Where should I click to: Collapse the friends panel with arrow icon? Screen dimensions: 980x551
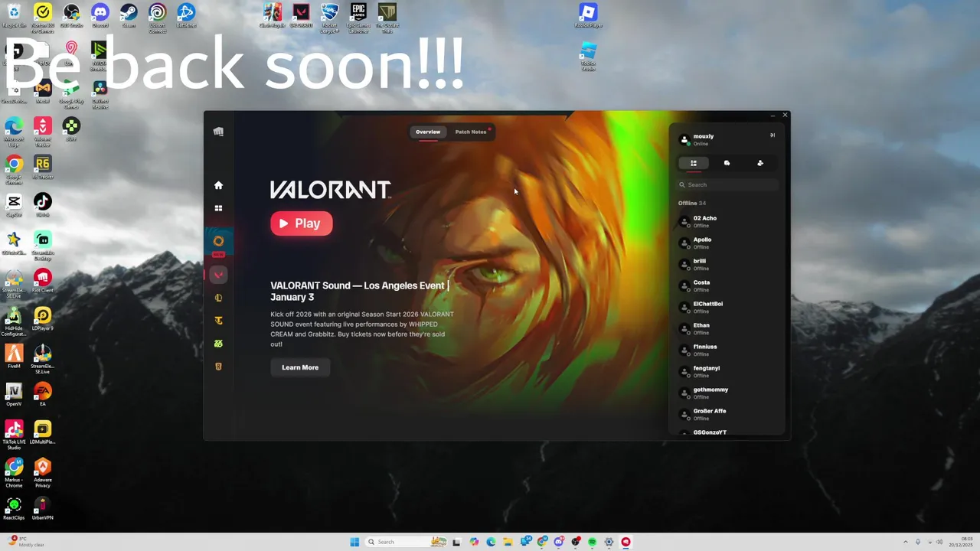[x=773, y=135]
